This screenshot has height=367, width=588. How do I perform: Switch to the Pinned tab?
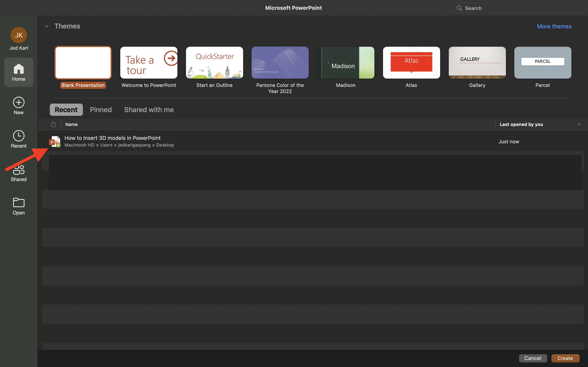tap(101, 109)
